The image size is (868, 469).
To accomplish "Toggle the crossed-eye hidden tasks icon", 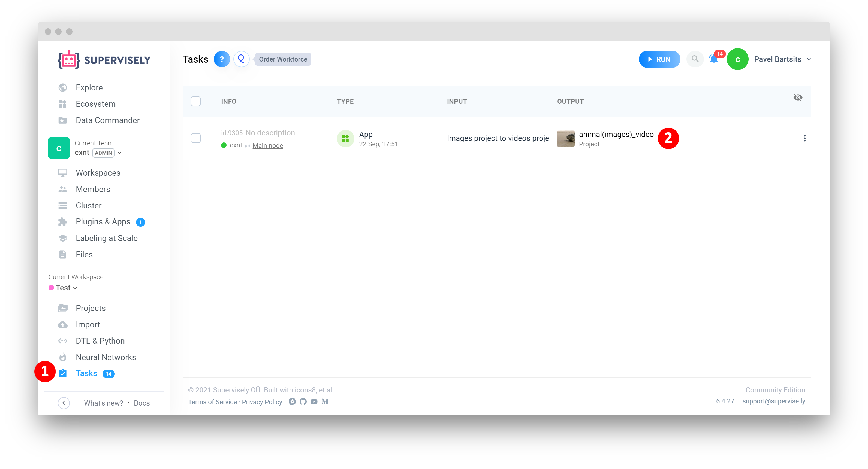I will [798, 98].
